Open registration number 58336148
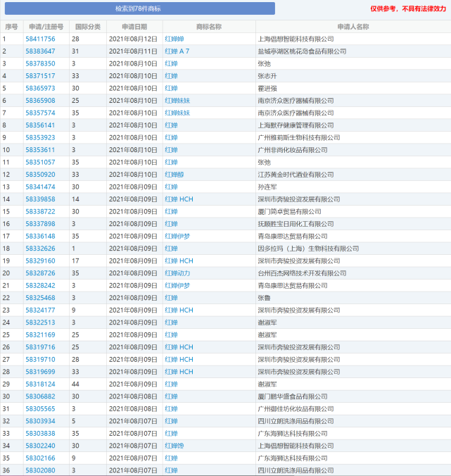451x476 pixels. click(x=40, y=236)
